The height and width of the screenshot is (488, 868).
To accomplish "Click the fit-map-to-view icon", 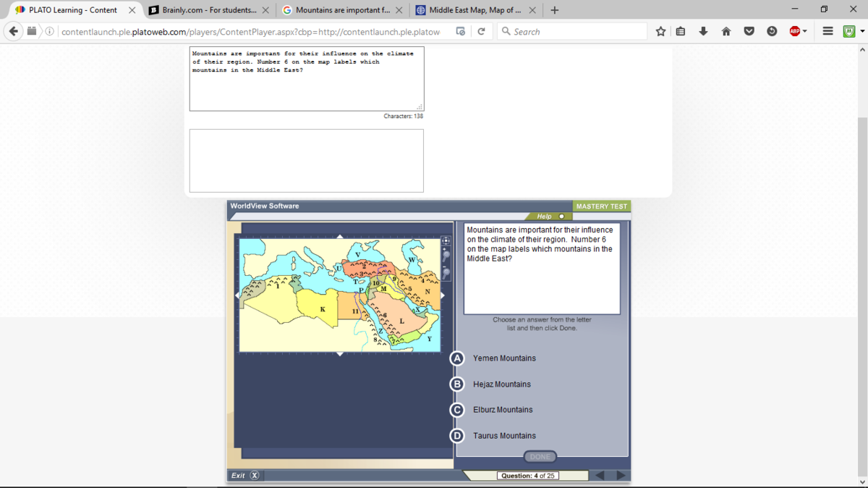I will coord(446,241).
